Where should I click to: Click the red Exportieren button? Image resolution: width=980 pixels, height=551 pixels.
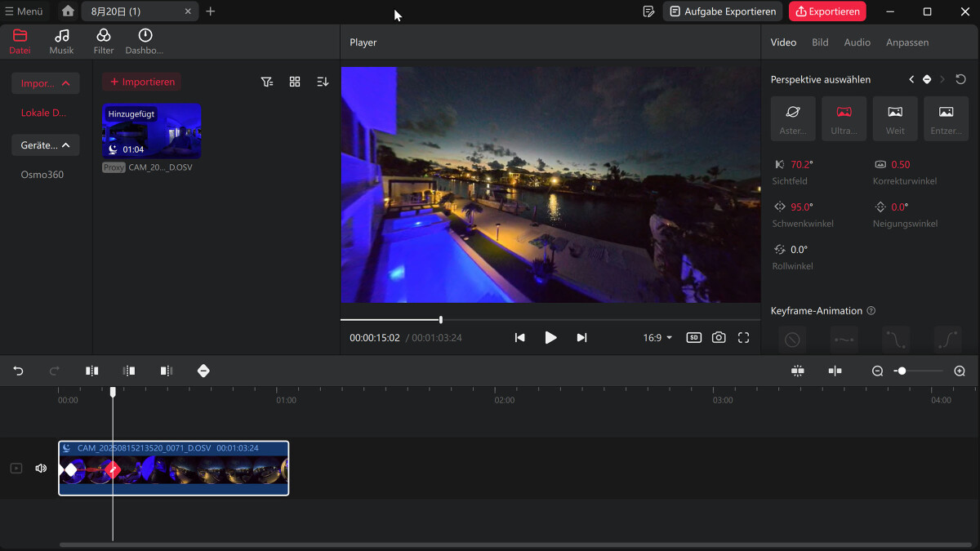pyautogui.click(x=827, y=11)
